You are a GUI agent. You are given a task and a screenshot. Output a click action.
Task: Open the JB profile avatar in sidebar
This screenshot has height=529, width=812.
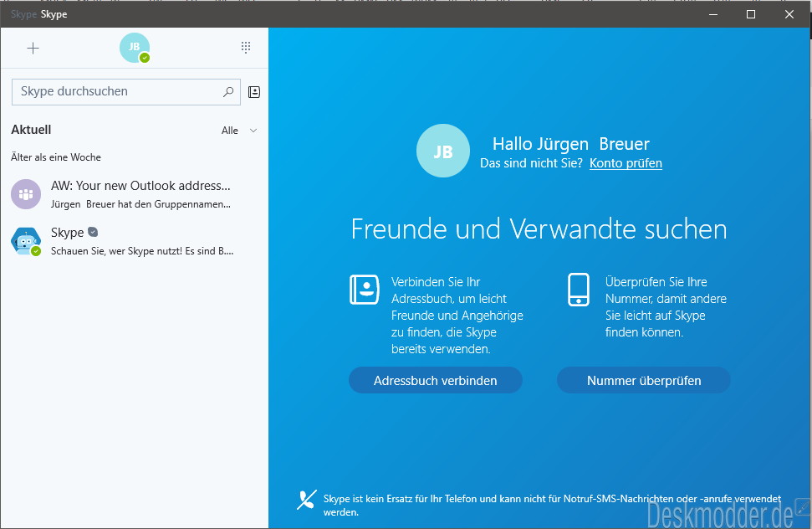(135, 48)
